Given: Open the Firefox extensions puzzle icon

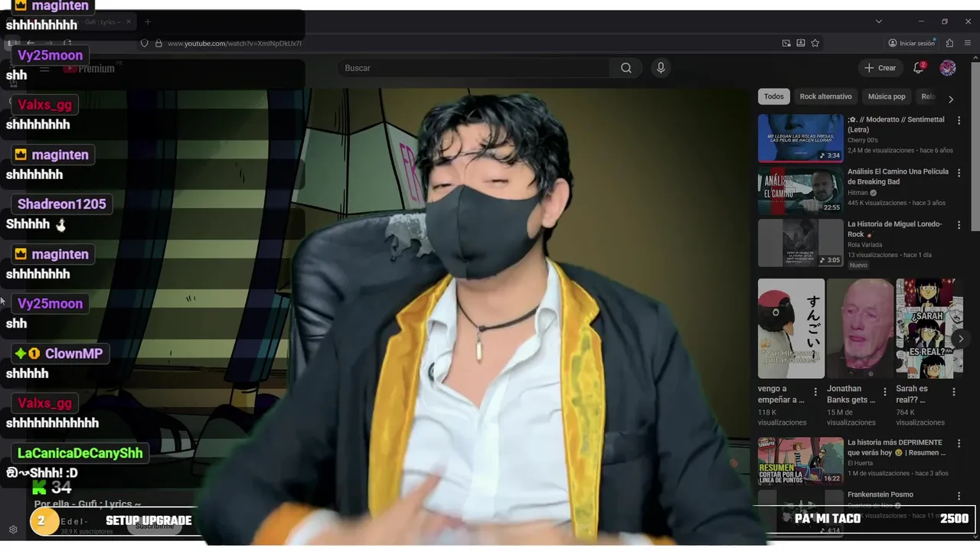Looking at the screenshot, I should coord(949,43).
